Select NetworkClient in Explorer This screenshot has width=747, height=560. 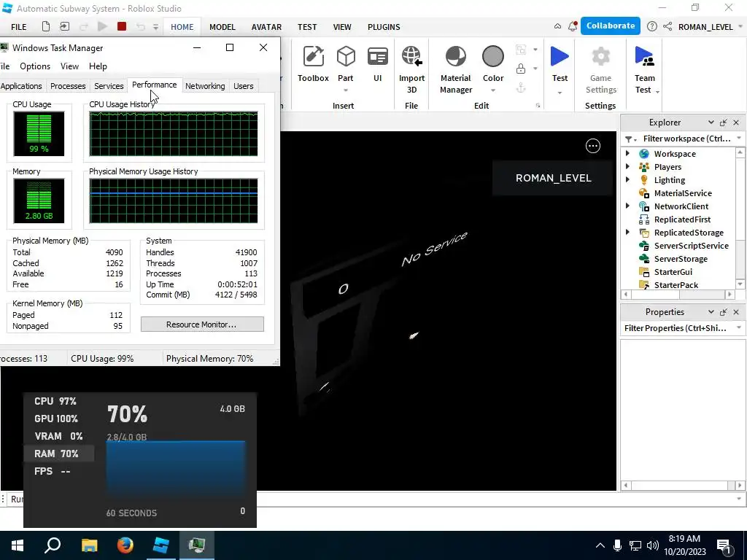[681, 206]
